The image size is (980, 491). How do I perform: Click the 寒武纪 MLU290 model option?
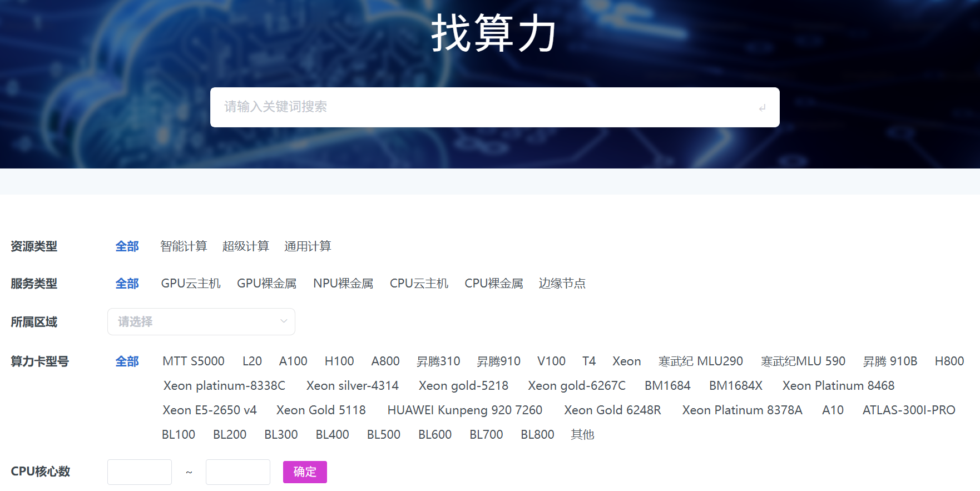(x=700, y=361)
